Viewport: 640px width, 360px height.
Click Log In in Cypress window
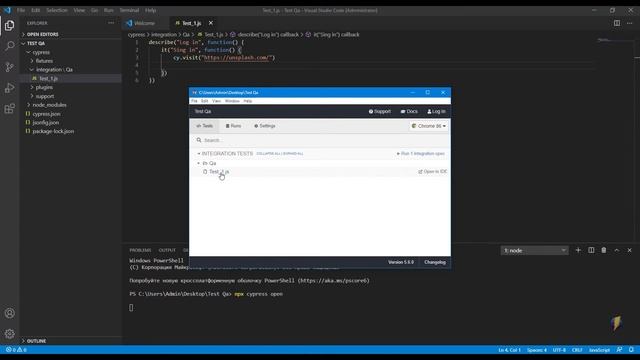tap(436, 111)
